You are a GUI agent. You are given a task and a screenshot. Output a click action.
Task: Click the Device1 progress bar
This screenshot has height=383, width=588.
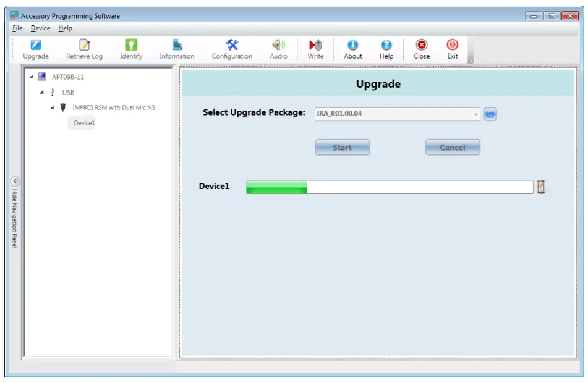pos(390,187)
